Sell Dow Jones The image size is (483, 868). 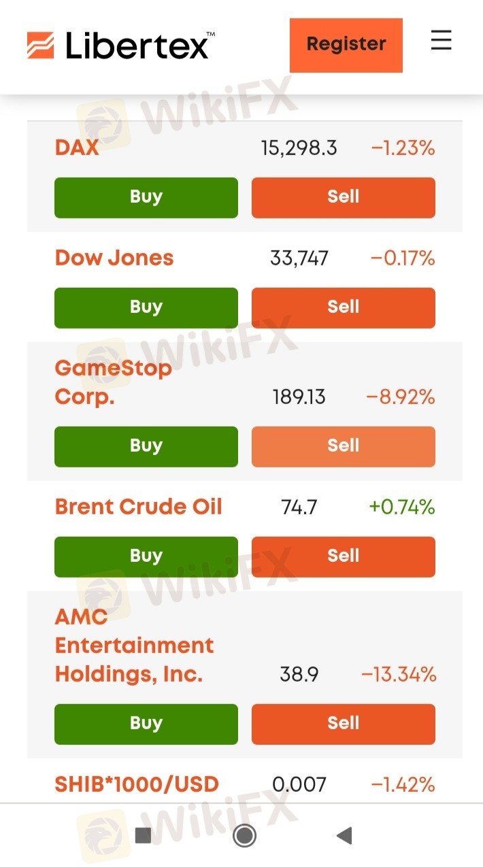343,307
